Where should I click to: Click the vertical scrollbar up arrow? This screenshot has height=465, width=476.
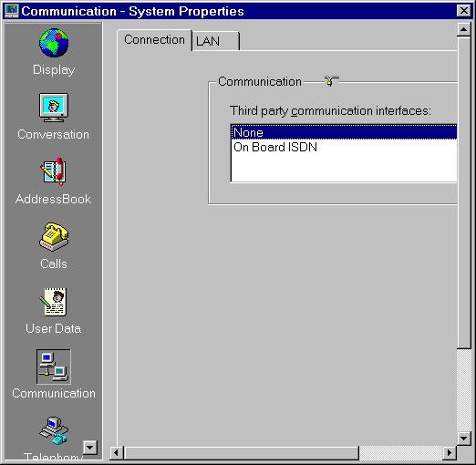pos(464,29)
